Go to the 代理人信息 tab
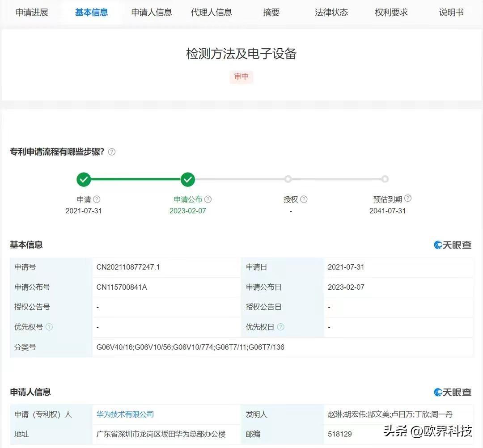Screen dimensions: 483x448 212,13
